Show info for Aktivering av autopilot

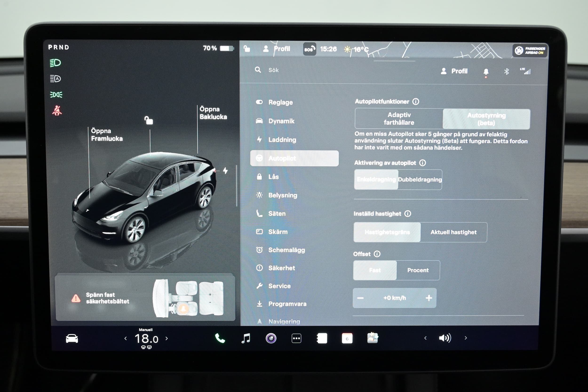(x=422, y=163)
